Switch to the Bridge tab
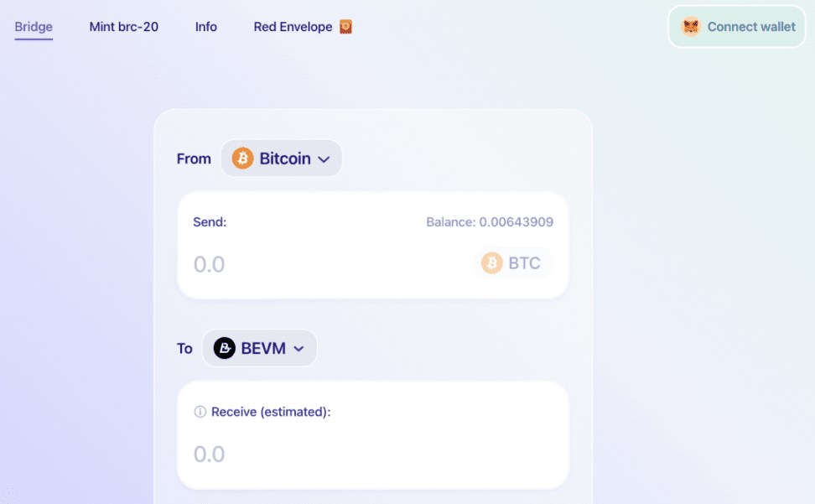 point(34,27)
